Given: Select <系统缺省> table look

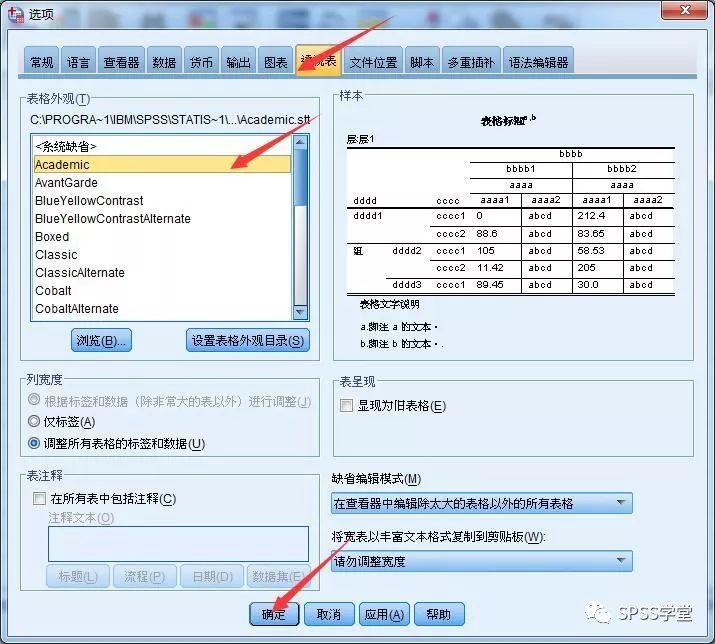Looking at the screenshot, I should point(162,146).
